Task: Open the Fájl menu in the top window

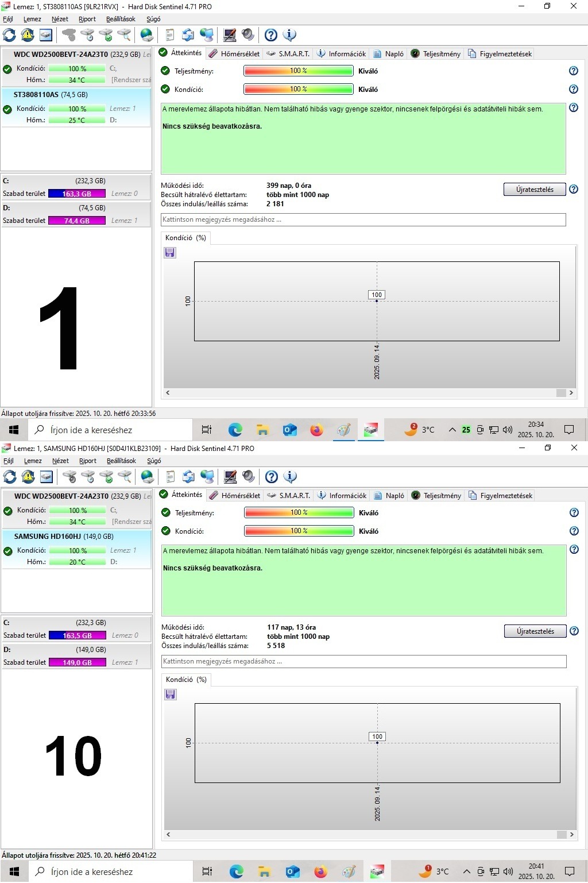Action: pos(8,19)
